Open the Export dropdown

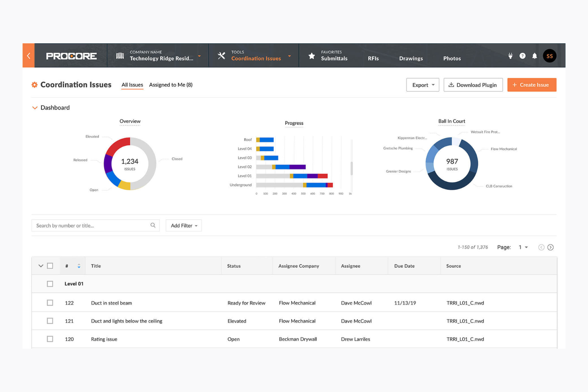pyautogui.click(x=423, y=85)
